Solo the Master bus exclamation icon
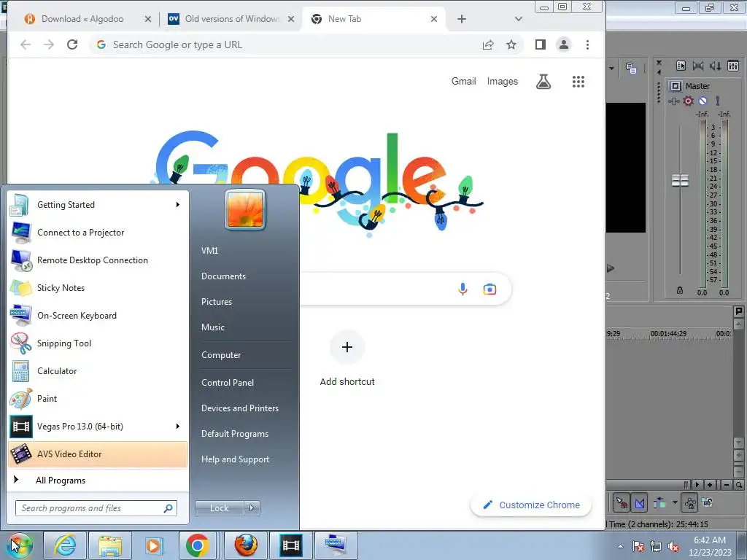 (x=718, y=101)
